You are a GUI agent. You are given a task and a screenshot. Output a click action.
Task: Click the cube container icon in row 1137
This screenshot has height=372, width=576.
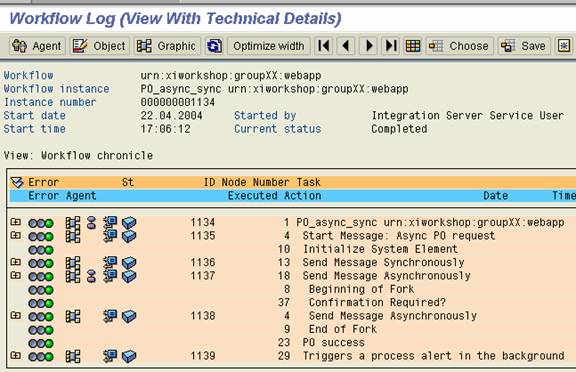[x=129, y=276]
